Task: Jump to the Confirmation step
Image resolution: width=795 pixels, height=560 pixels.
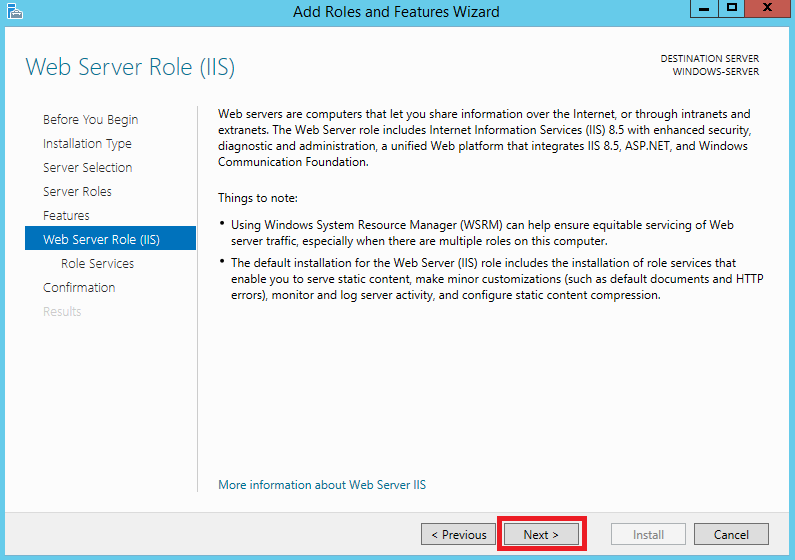Action: (x=79, y=287)
